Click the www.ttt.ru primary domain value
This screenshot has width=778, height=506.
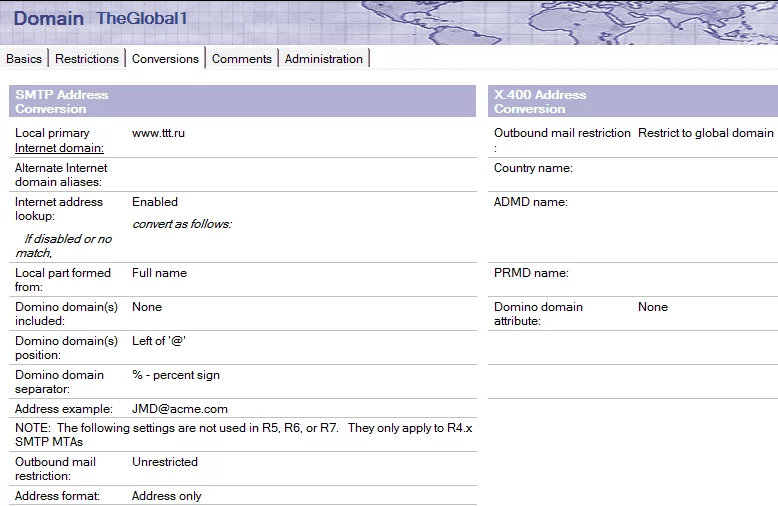(158, 133)
